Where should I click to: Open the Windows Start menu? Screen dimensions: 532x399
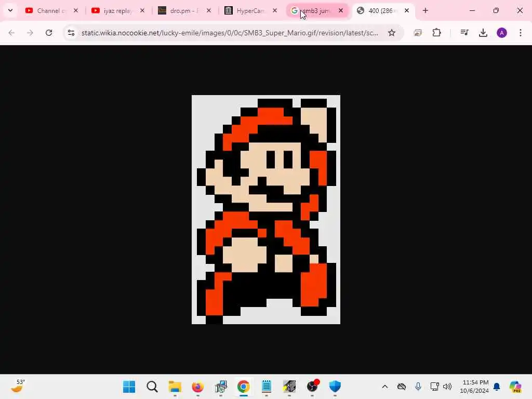point(129,387)
